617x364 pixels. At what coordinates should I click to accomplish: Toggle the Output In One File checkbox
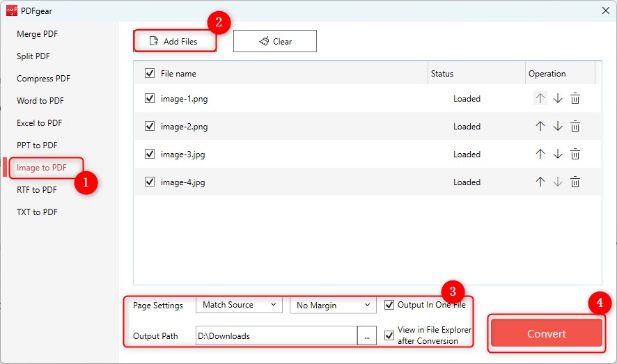[x=389, y=305]
